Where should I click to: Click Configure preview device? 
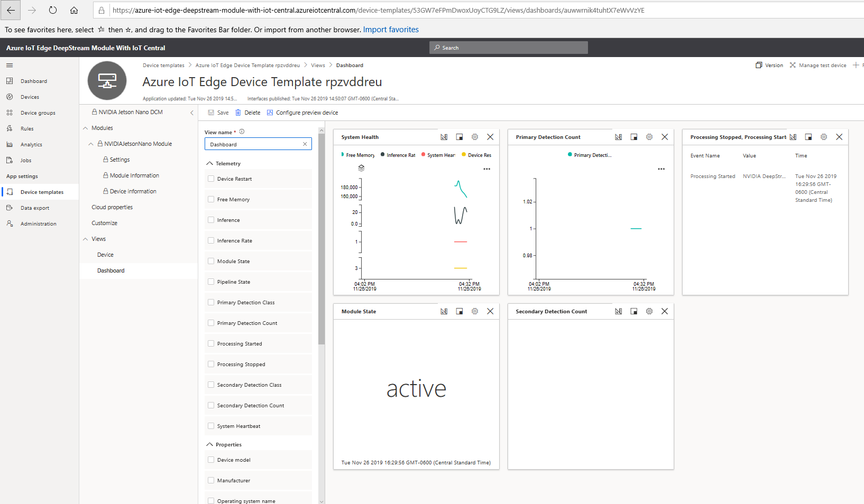point(302,113)
